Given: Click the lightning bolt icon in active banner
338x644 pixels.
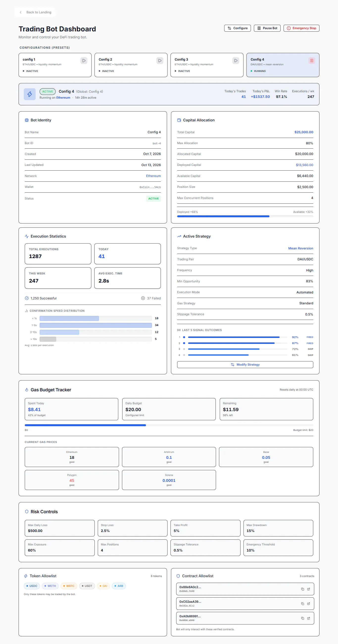Looking at the screenshot, I should click(30, 94).
